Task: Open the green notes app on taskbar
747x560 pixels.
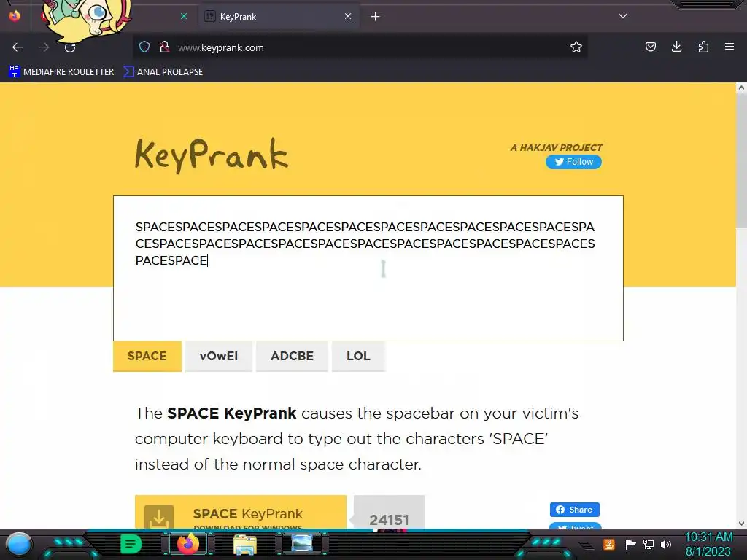Action: tap(131, 544)
